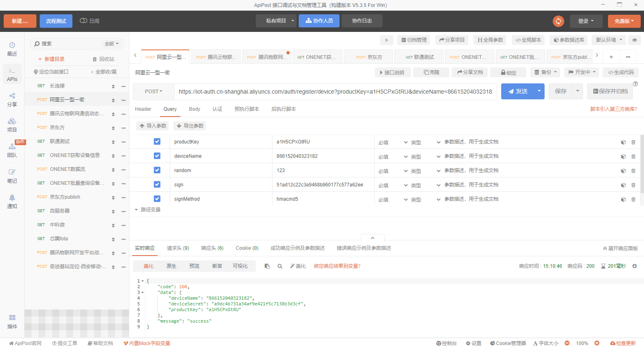This screenshot has height=352, width=644.
Task: Open the 最近 recent sidebar icon
Action: click(12, 49)
